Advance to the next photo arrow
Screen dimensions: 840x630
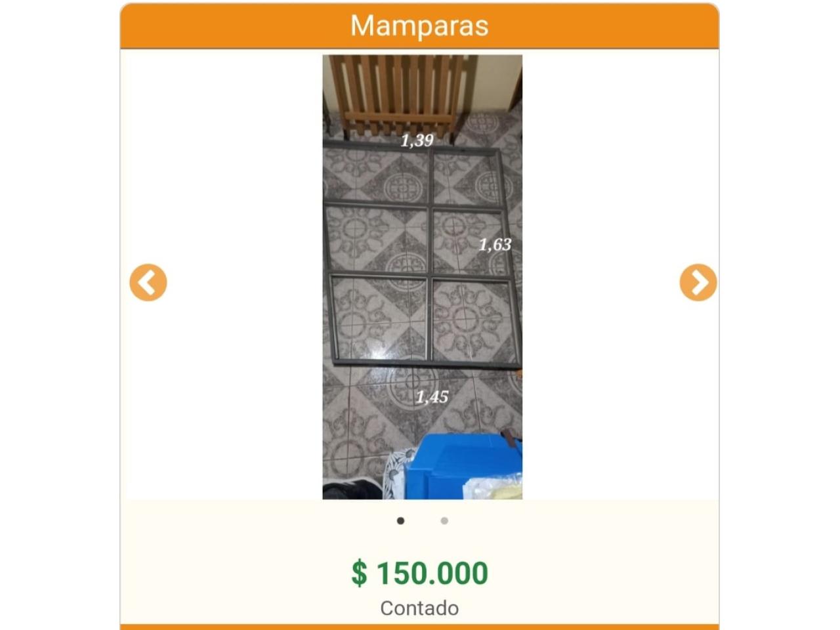[x=698, y=283]
